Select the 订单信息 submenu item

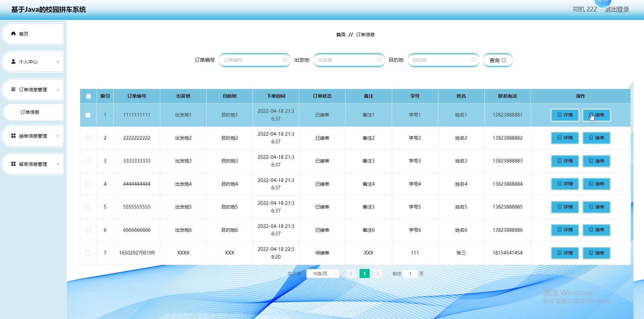pyautogui.click(x=33, y=112)
